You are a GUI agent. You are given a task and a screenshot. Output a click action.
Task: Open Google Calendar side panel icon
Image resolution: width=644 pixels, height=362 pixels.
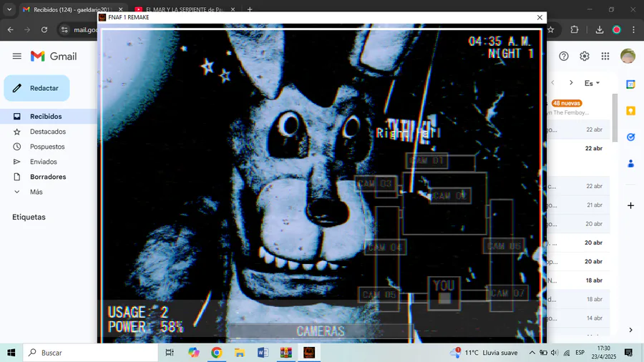(630, 84)
